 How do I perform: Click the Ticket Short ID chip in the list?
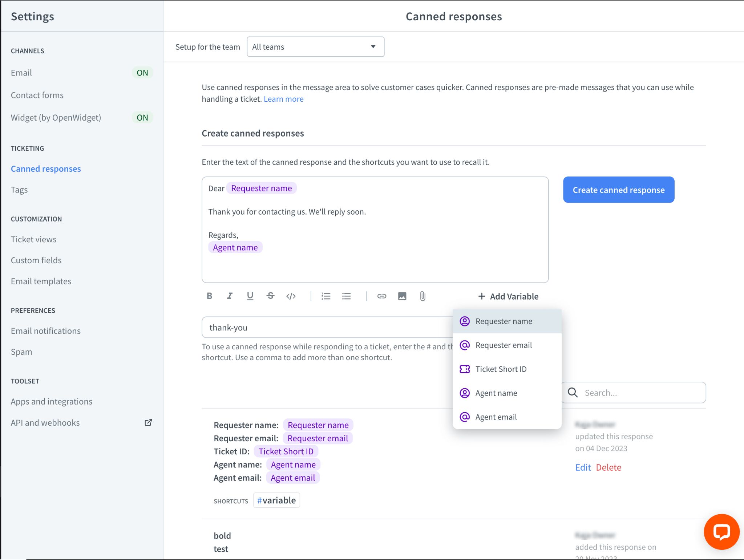coord(286,451)
